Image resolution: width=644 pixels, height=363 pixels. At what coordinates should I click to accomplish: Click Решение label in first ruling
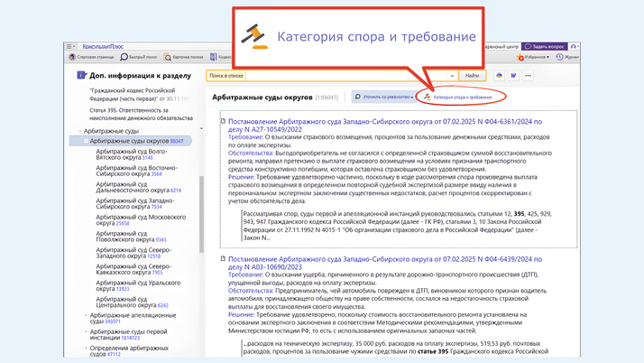242,177
